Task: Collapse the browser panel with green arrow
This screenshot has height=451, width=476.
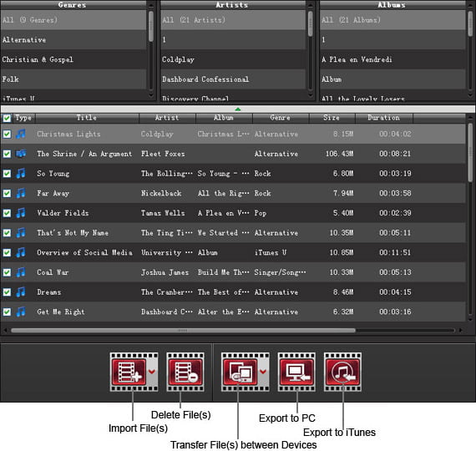Action: tap(238, 109)
